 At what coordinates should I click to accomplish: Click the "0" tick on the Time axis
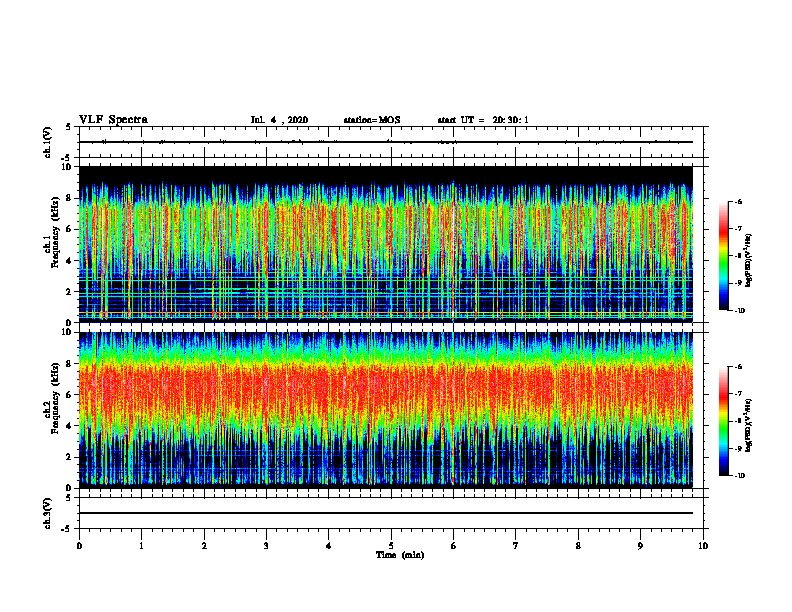click(79, 546)
